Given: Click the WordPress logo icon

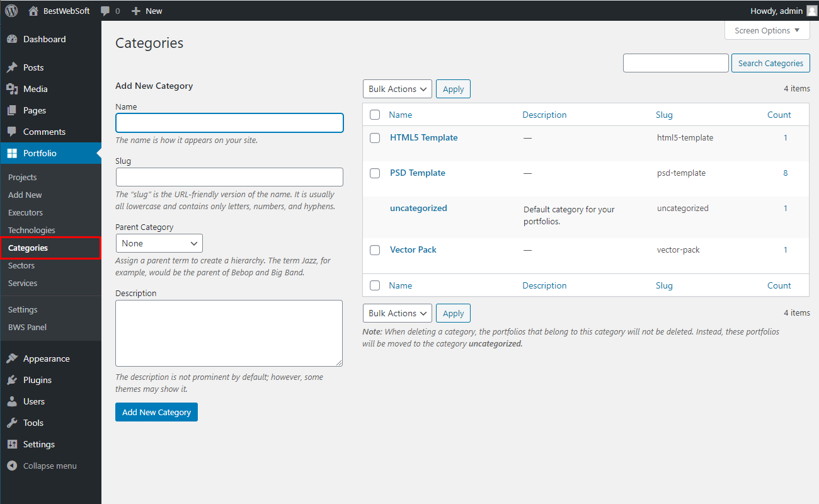Looking at the screenshot, I should (11, 11).
